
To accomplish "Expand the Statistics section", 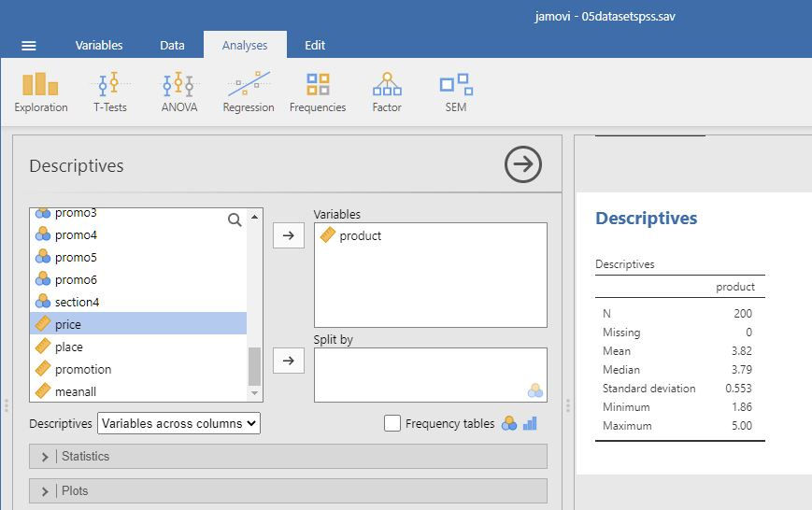I will tap(288, 456).
